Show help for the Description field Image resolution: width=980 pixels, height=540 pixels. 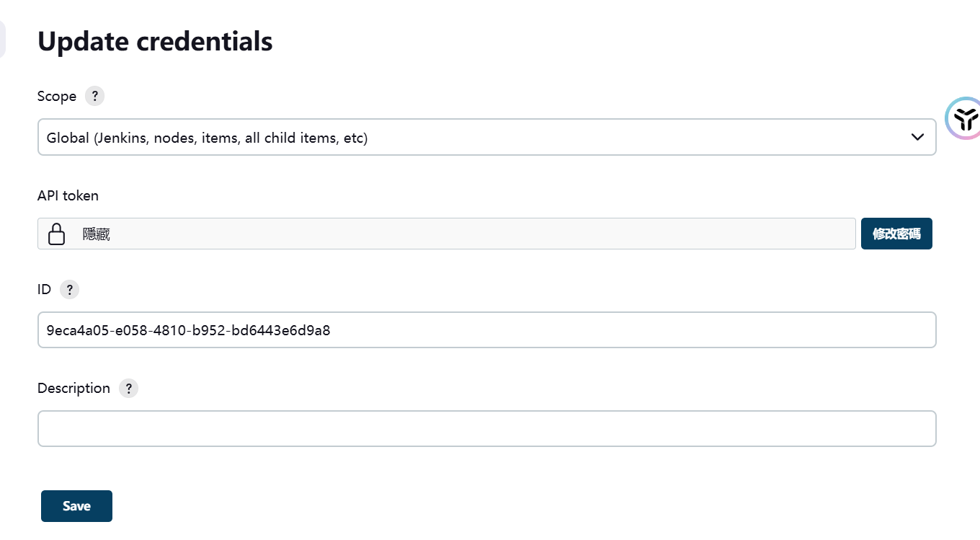(x=128, y=389)
